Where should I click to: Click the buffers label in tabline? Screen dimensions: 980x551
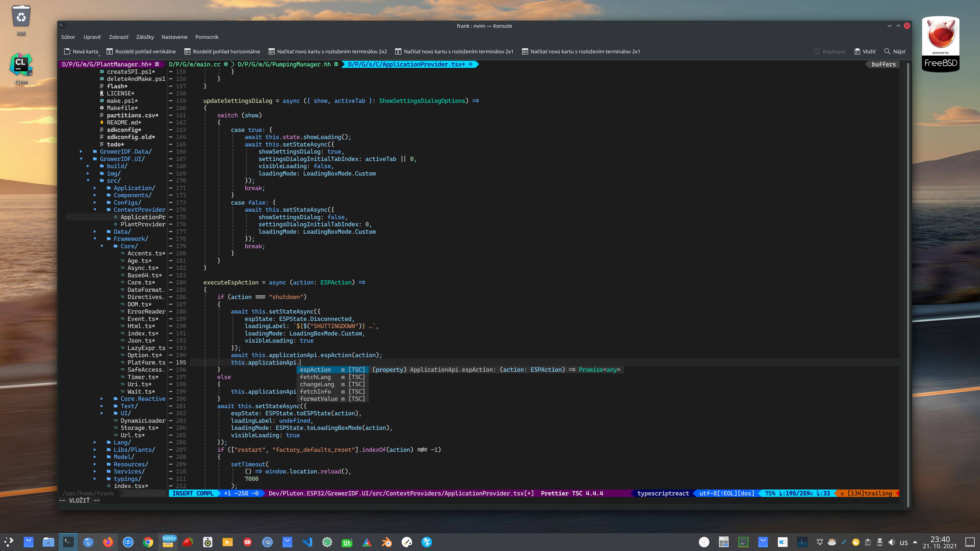click(883, 64)
